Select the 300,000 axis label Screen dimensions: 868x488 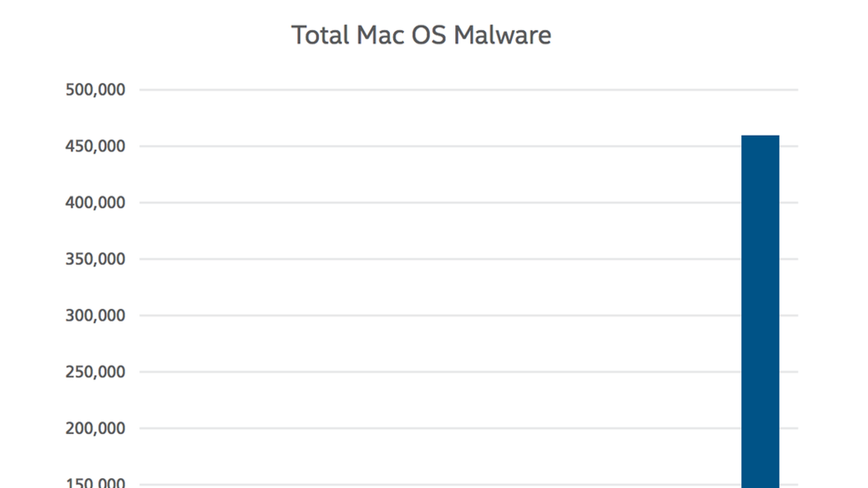(95, 315)
